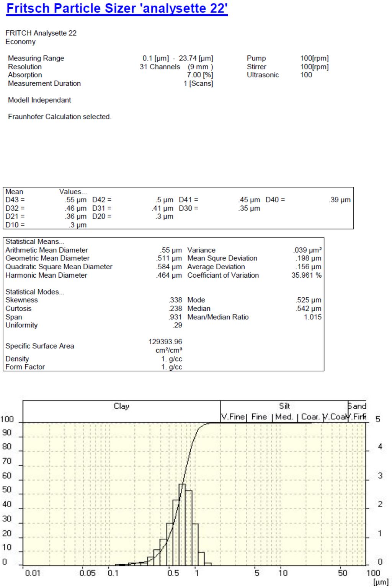This screenshot has width=392, height=588.
Task: Click the Mode value '.525 µm'
Action: [309, 300]
